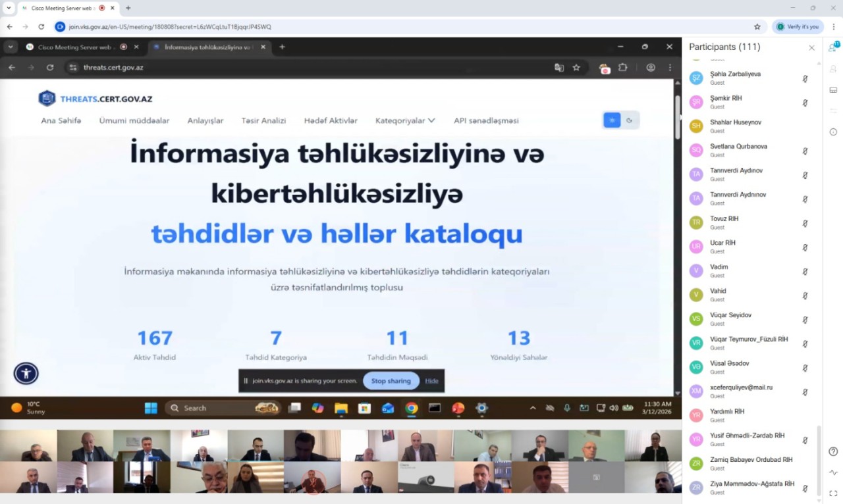Click the meeting information icon in the sidebar
843x504 pixels.
(833, 132)
